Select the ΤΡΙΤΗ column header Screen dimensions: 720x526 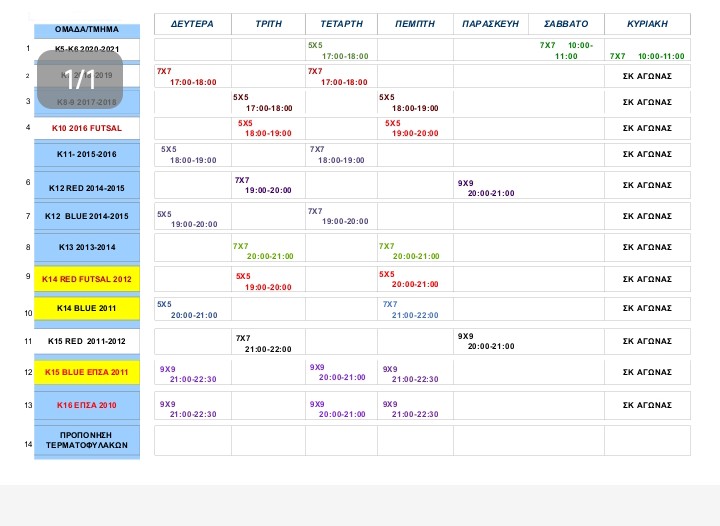[268, 23]
